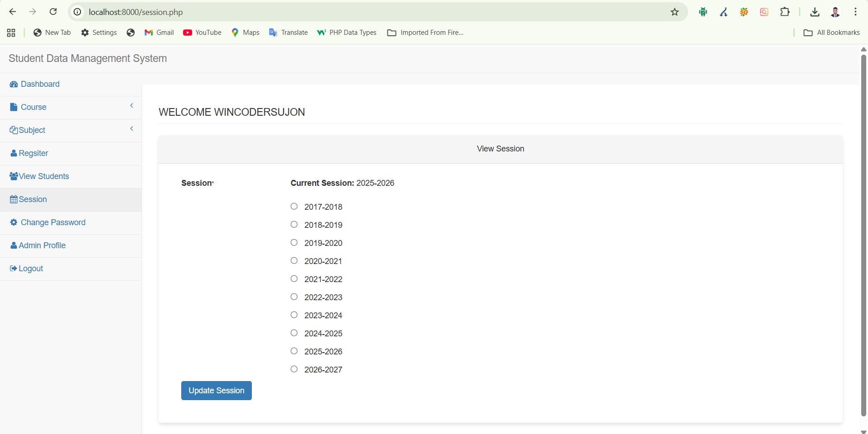This screenshot has width=868, height=434.
Task: Reload the page using the refresh icon
Action: tap(53, 12)
